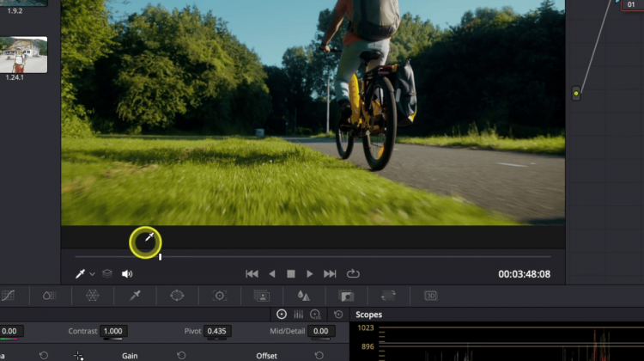Skip to last frame of clip

330,273
